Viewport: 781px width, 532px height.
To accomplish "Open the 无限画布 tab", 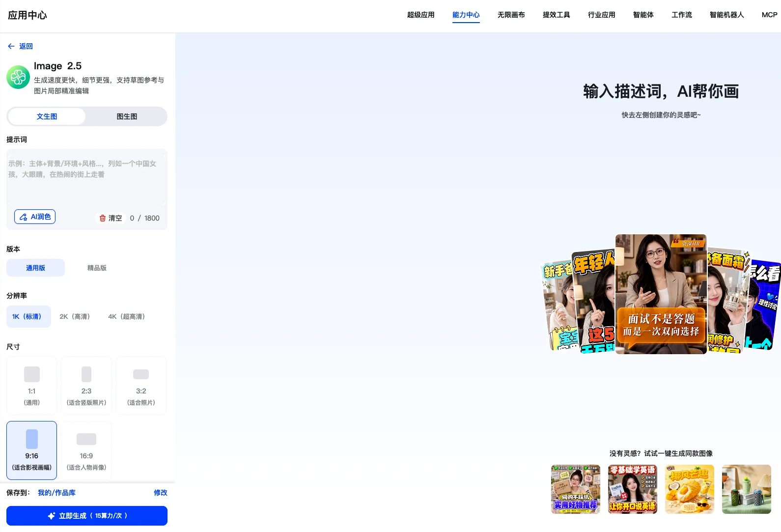I will click(511, 15).
